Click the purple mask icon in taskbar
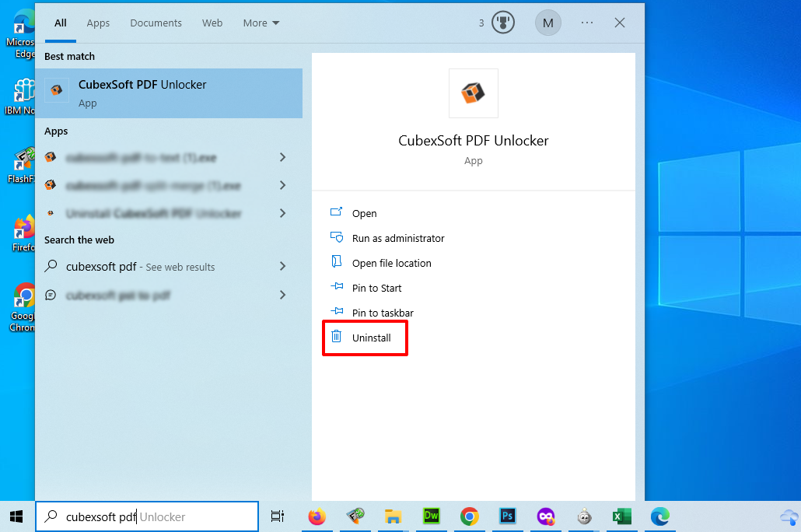The height and width of the screenshot is (532, 801). tap(546, 516)
